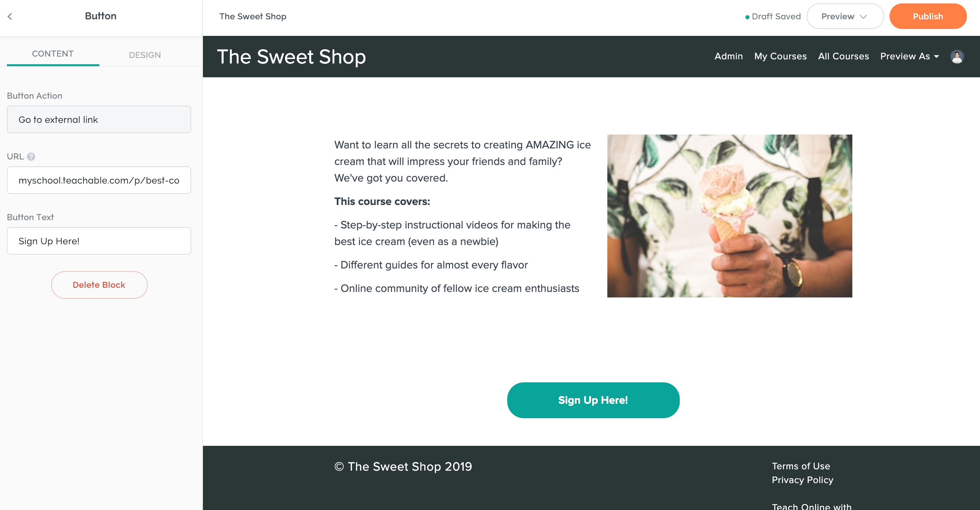This screenshot has height=510, width=980.
Task: Click the Delete Block button
Action: (x=99, y=285)
